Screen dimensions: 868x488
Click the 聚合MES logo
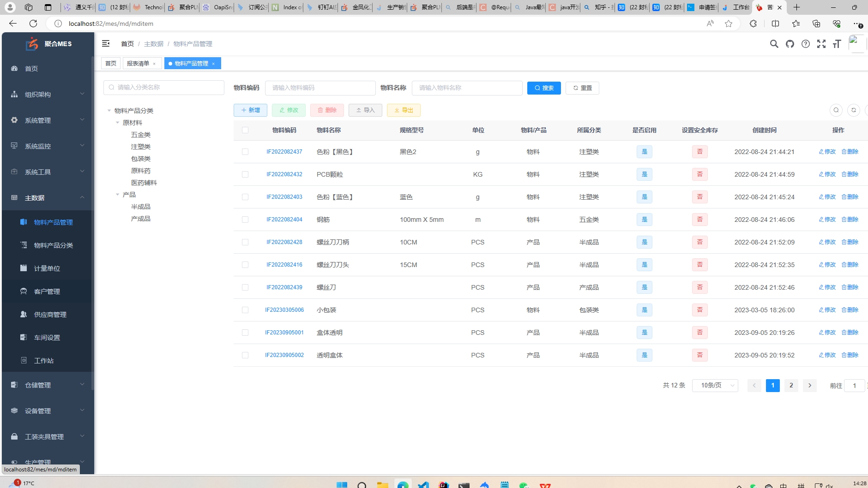point(48,44)
